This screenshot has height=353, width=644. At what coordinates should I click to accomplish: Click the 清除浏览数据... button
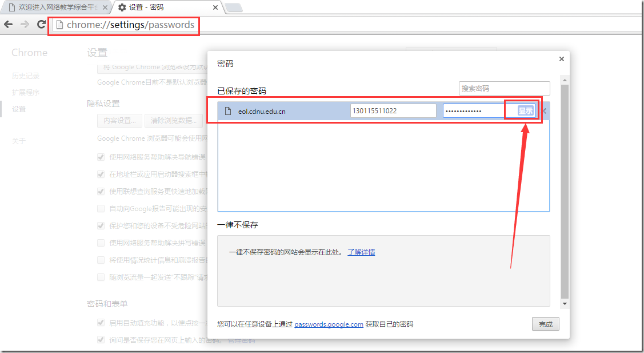pos(174,121)
